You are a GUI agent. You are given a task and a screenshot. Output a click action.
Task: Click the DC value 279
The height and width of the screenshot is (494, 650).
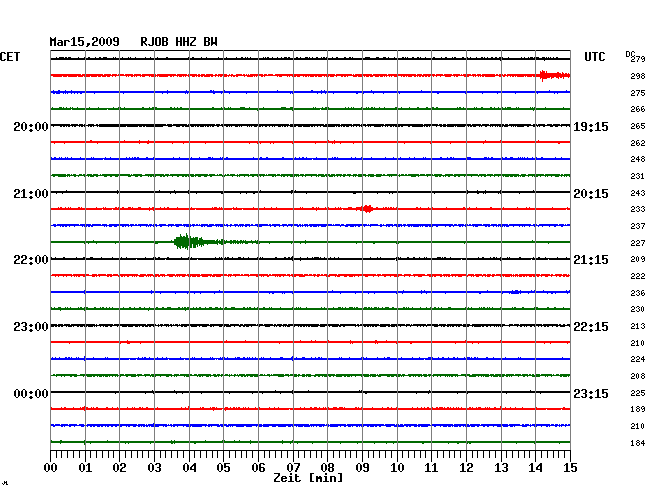click(x=638, y=59)
